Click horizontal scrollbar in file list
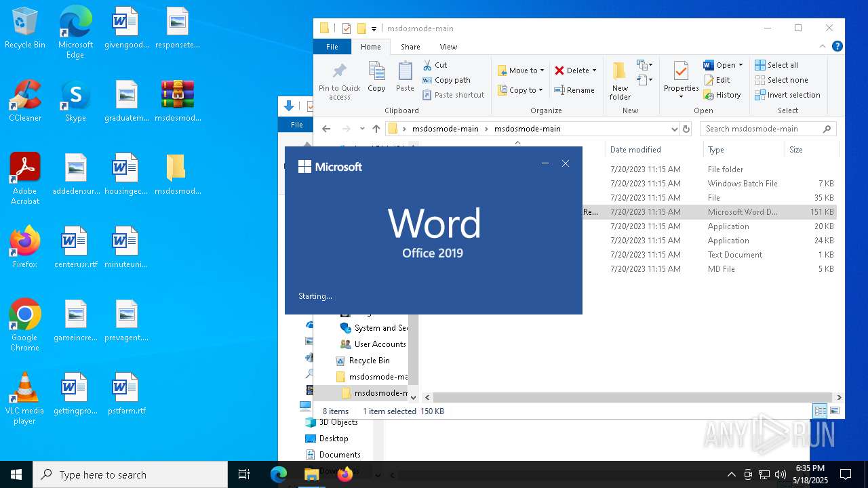This screenshot has height=488, width=868. [632, 397]
